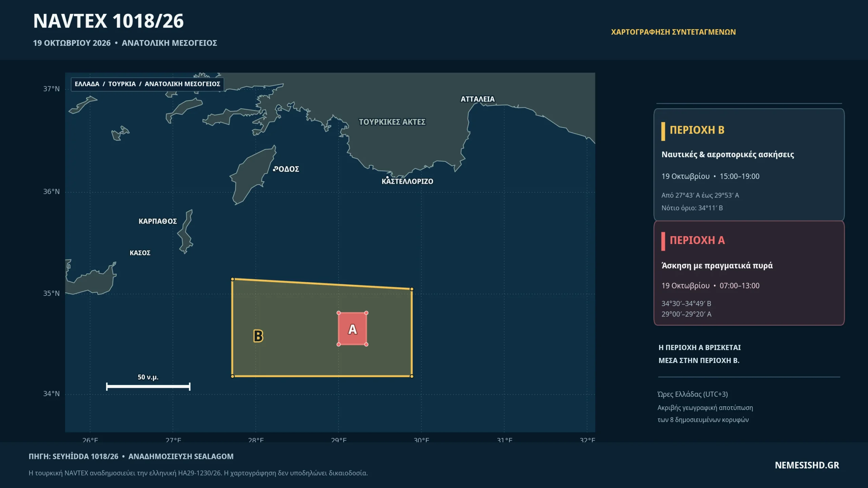This screenshot has width=868, height=488.
Task: Click the white dot marking Kastellorizo
Action: click(387, 177)
